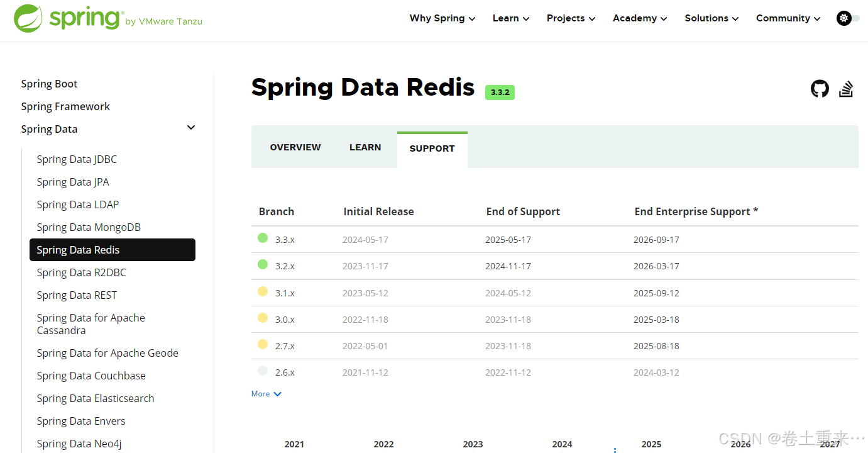The width and height of the screenshot is (868, 453).
Task: Expand More branches below the table
Action: (266, 394)
